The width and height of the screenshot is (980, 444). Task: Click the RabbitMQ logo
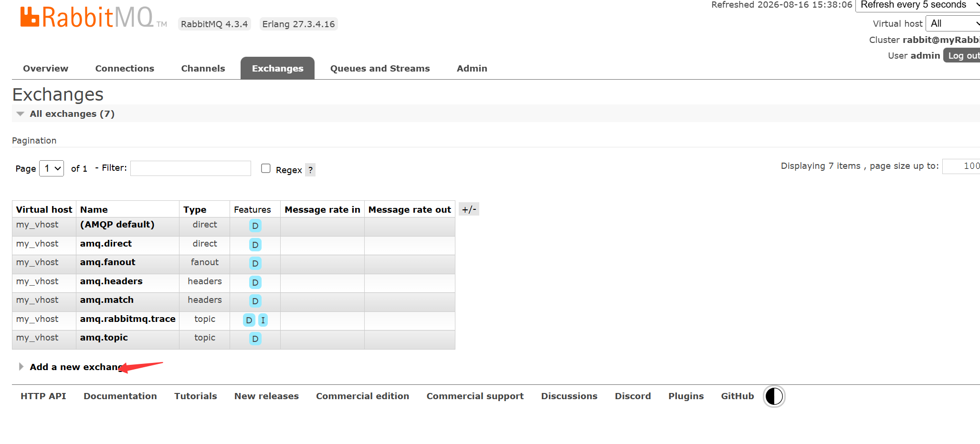click(94, 17)
